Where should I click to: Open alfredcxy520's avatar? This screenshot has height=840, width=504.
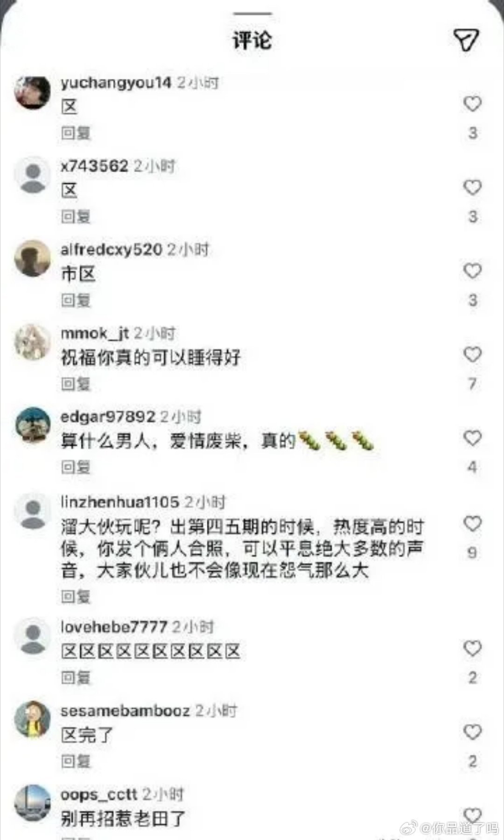coord(33,258)
